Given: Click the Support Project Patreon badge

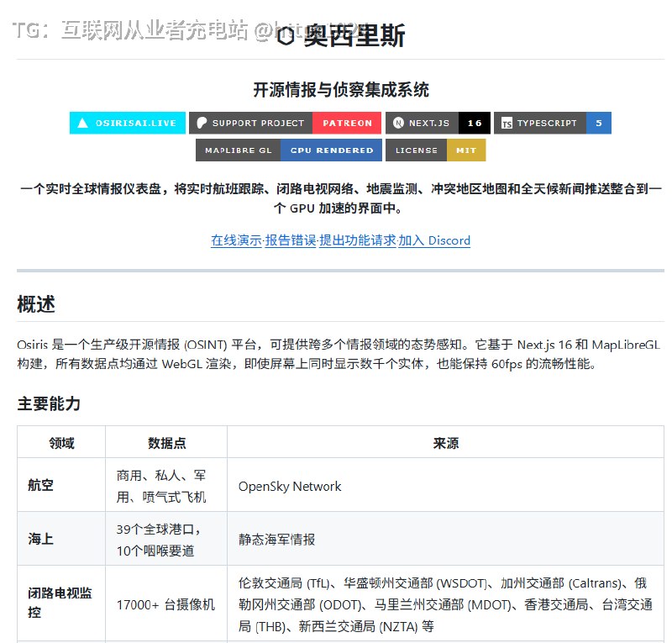Looking at the screenshot, I should click(x=285, y=123).
